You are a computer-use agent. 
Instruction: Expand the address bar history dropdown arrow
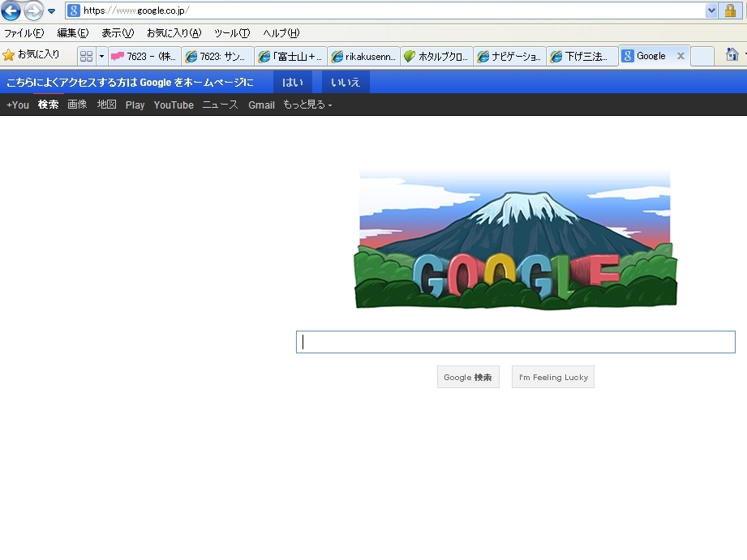click(x=711, y=11)
